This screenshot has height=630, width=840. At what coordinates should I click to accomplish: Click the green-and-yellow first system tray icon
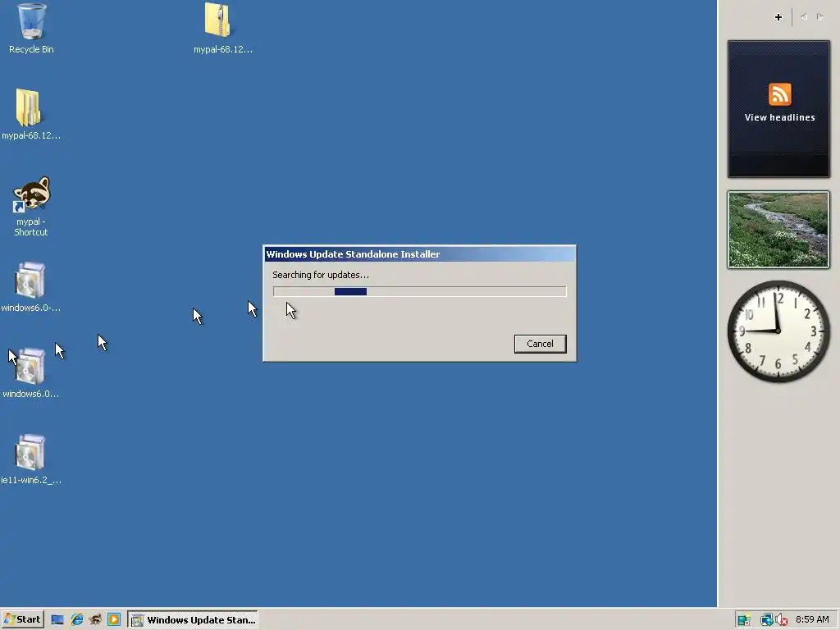pyautogui.click(x=743, y=620)
